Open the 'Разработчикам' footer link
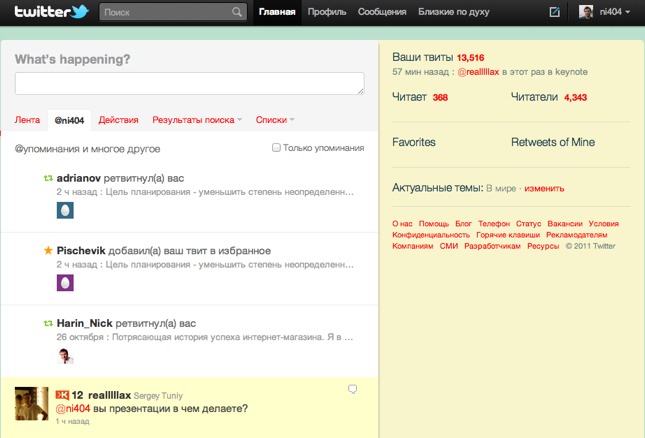 (x=492, y=246)
